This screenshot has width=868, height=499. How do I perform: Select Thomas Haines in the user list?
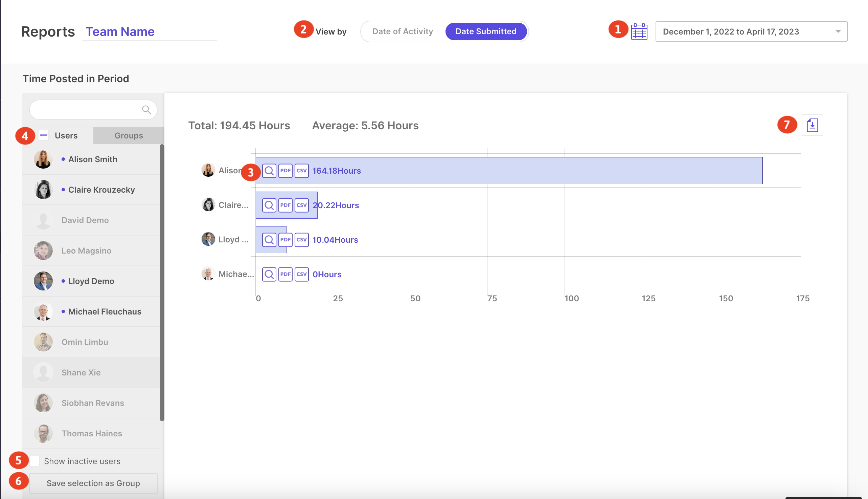pos(91,434)
